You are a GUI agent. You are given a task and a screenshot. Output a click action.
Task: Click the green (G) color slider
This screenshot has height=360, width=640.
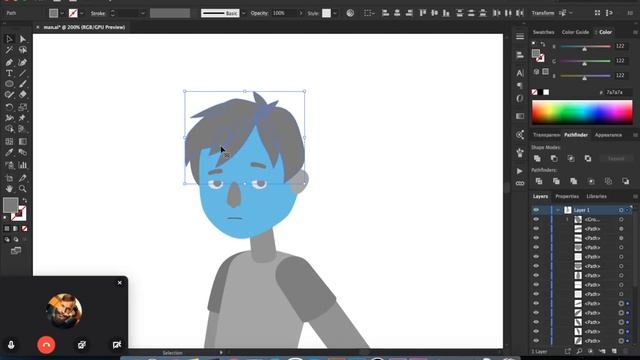(x=585, y=61)
